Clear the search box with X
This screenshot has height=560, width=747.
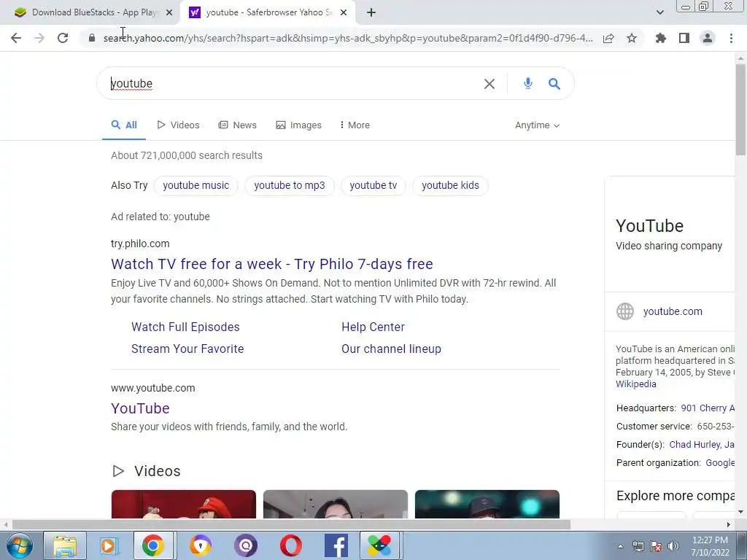(x=489, y=84)
